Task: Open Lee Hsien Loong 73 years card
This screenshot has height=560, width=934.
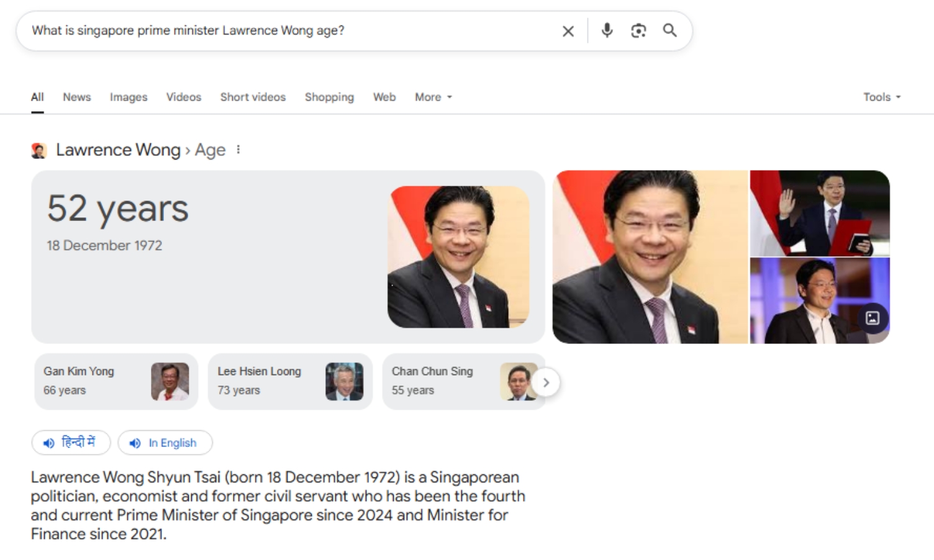Action: [x=290, y=381]
